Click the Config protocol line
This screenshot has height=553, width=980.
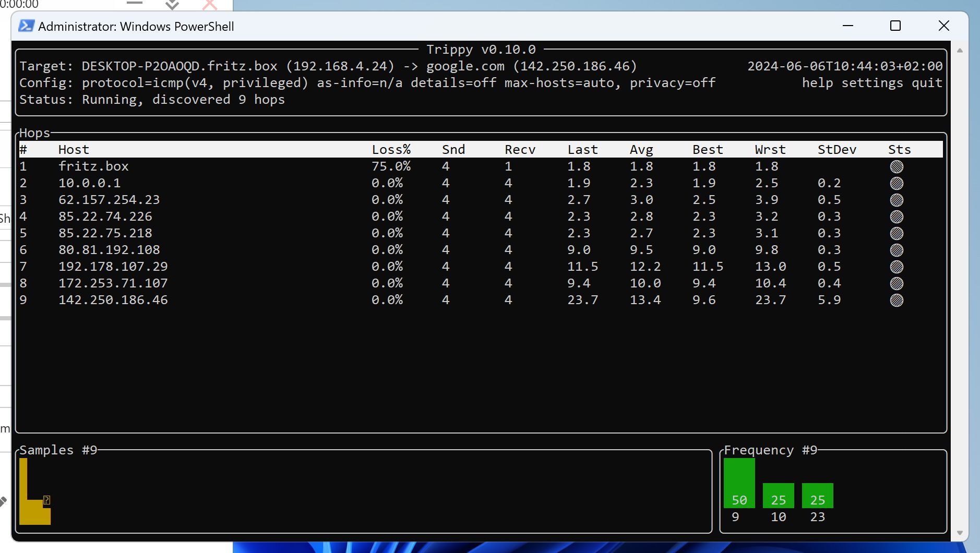(x=367, y=83)
